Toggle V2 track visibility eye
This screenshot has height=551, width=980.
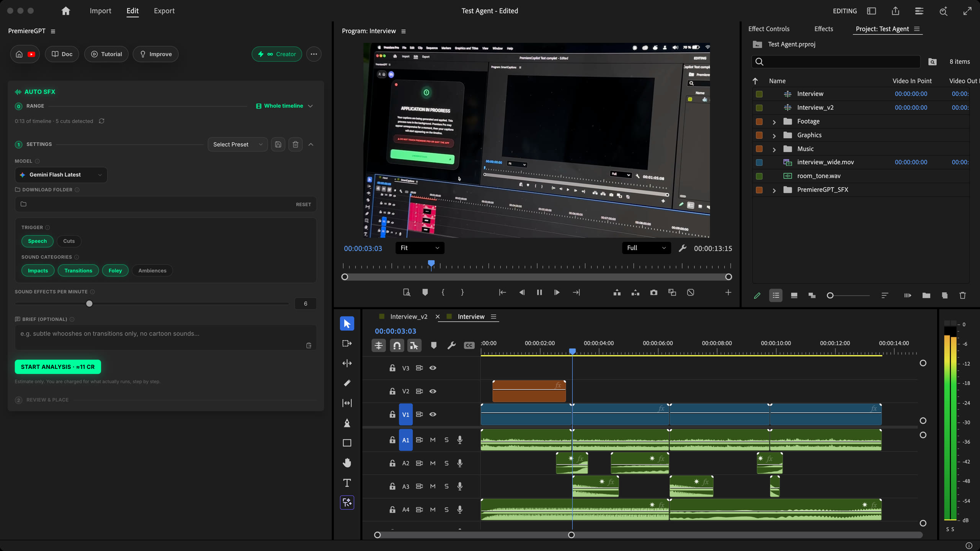(433, 391)
